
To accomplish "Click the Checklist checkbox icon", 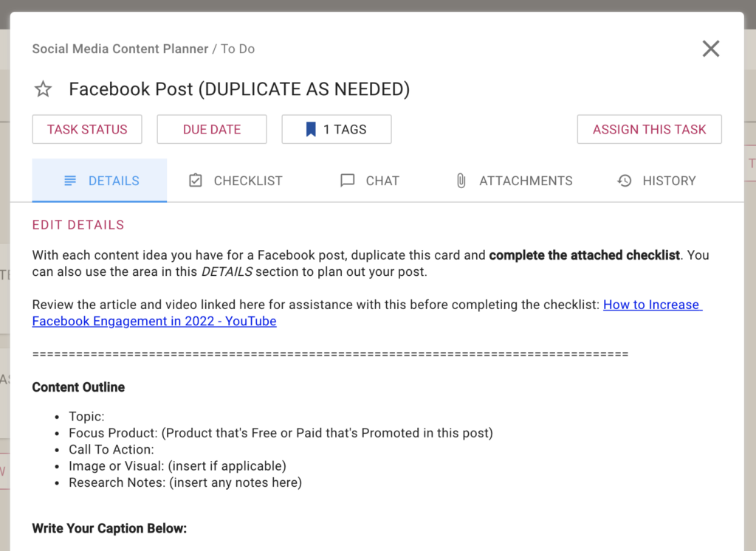I will click(195, 181).
